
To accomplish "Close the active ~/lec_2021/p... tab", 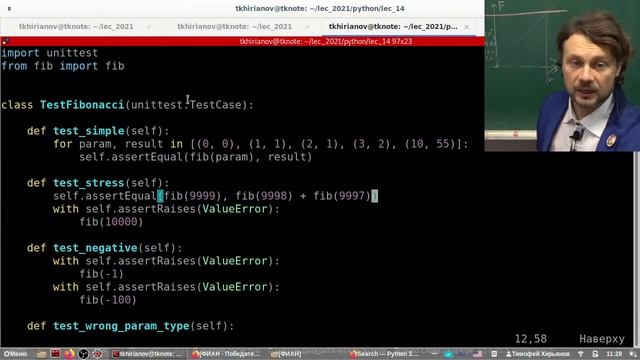I will pos(466,27).
